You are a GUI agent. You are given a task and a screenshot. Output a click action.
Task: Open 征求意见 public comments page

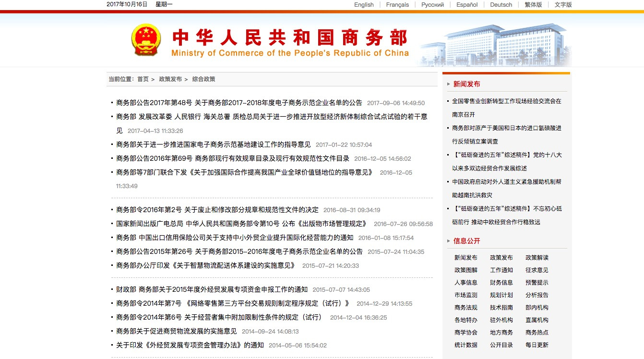click(537, 270)
